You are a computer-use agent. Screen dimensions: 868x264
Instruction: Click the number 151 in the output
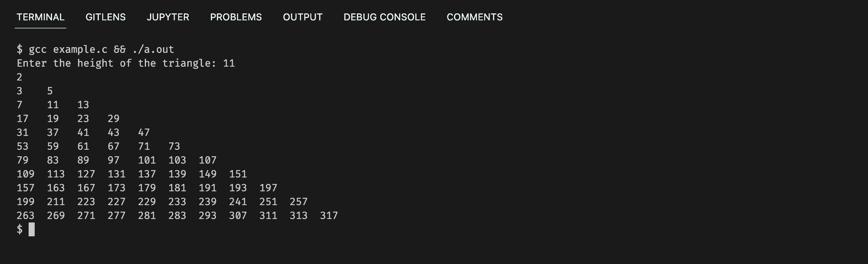pyautogui.click(x=238, y=174)
